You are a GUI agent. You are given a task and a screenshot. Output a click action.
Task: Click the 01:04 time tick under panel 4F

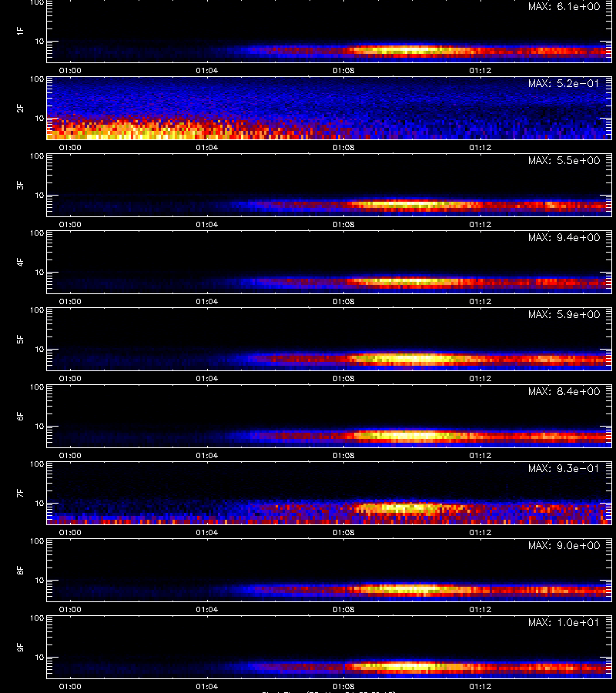point(207,301)
